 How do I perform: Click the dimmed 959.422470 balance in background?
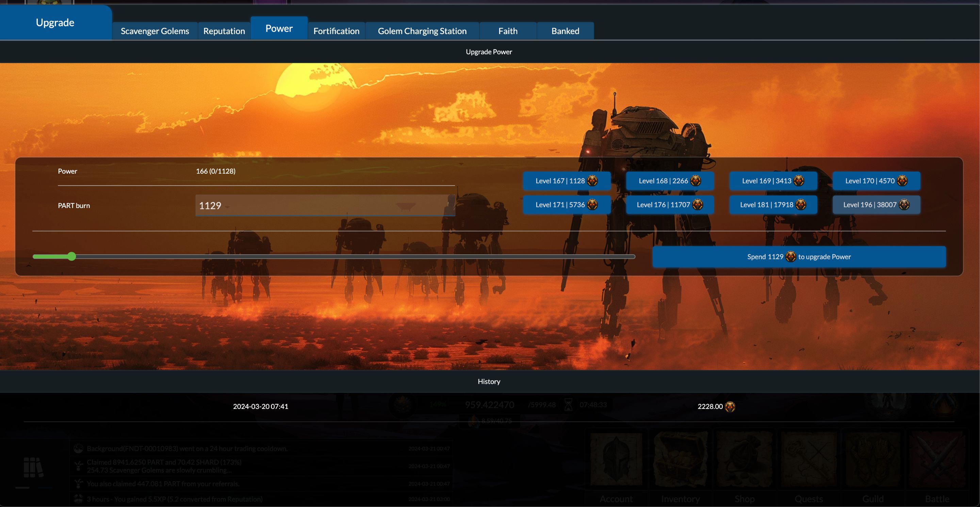click(x=490, y=405)
